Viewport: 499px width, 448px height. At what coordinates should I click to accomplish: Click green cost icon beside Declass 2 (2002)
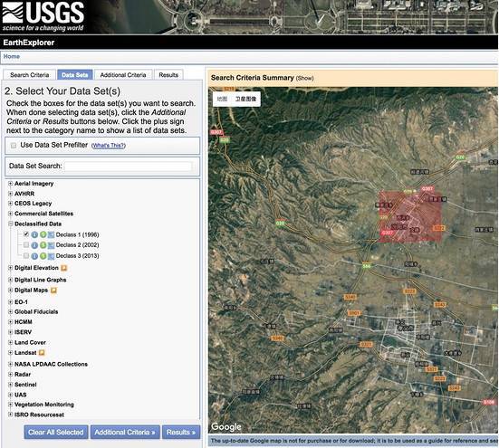coord(43,245)
